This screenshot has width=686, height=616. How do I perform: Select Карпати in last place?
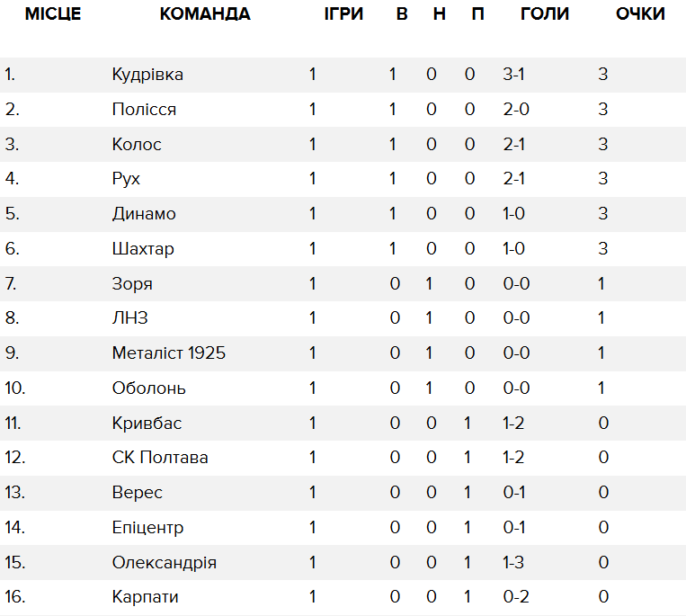146,597
